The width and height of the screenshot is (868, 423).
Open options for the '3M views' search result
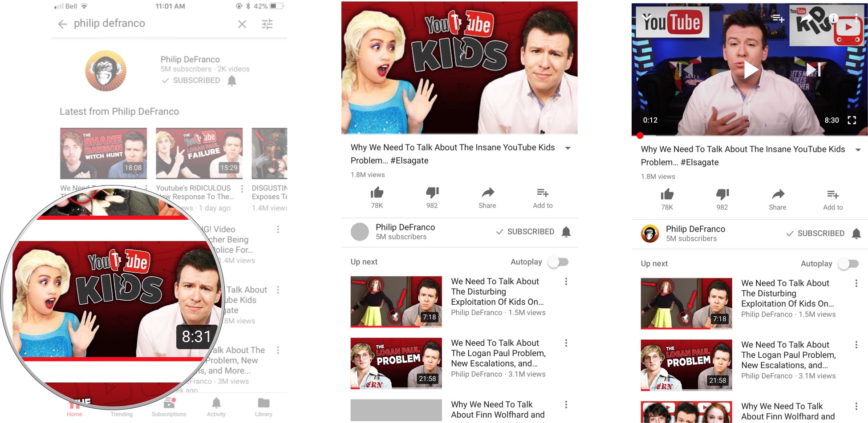[x=278, y=350]
